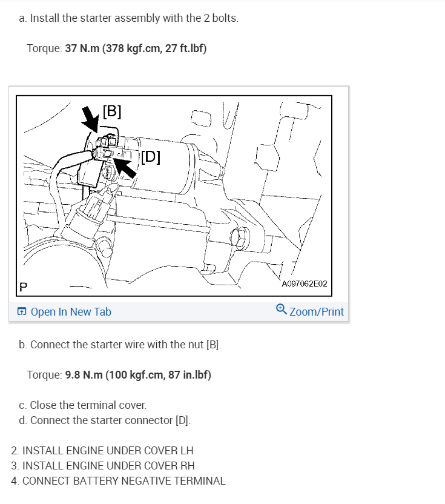445x504 pixels.
Task: Click the starter assembly diagram image
Action: pos(174,196)
